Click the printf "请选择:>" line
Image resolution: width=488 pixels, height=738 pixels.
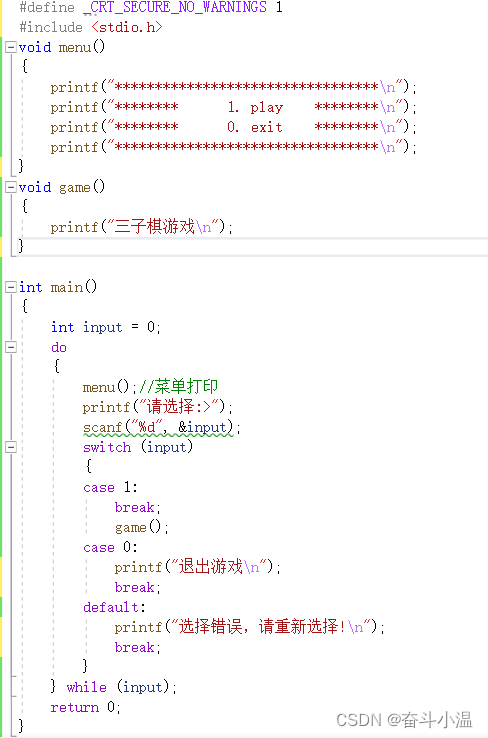(158, 406)
